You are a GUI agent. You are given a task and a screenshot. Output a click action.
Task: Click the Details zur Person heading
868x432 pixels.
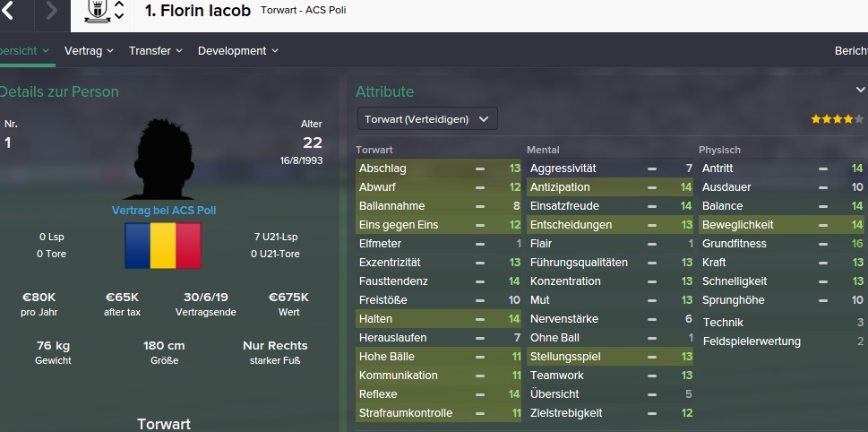click(x=59, y=91)
